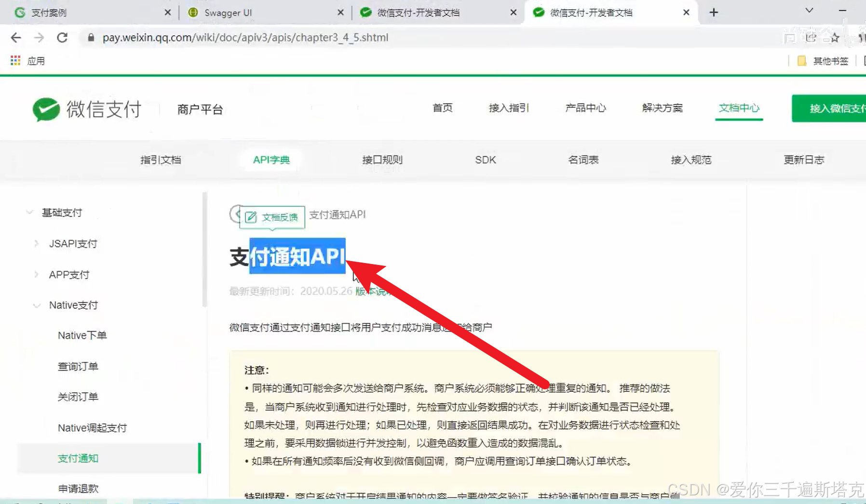The height and width of the screenshot is (504, 866).
Task: Click the 注意: heading in notice box
Action: 256,370
